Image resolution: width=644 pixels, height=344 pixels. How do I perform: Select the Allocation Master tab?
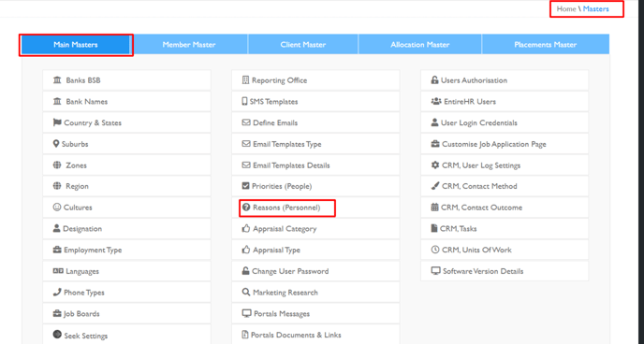pos(419,44)
